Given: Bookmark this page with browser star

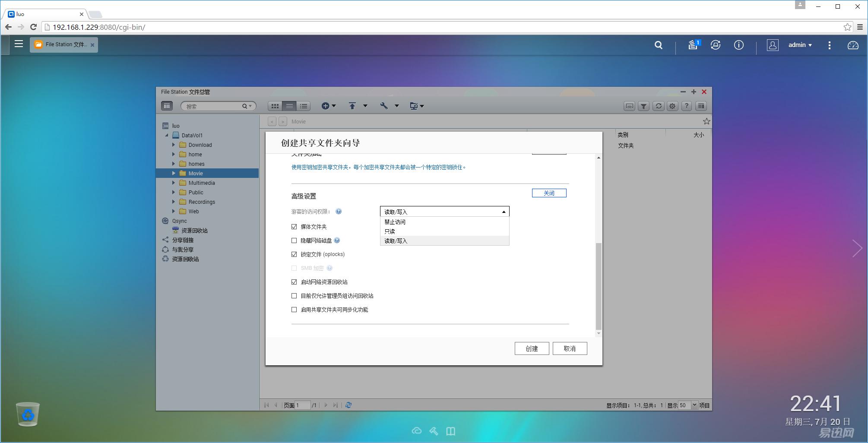Looking at the screenshot, I should (x=847, y=27).
